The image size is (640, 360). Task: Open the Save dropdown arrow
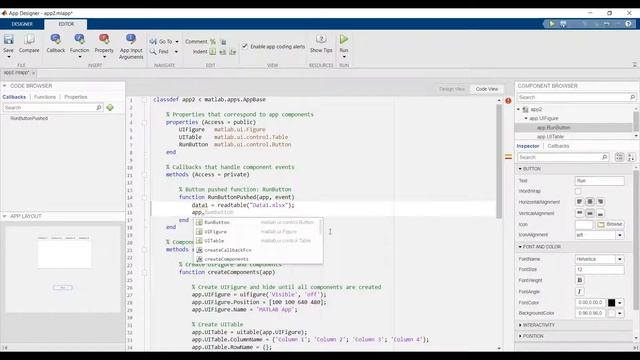pyautogui.click(x=8, y=57)
